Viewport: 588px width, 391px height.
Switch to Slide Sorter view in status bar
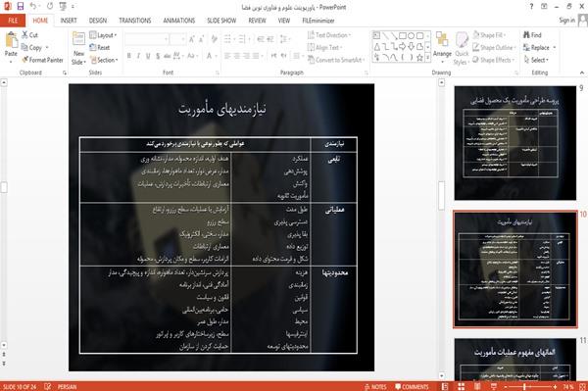(461, 386)
